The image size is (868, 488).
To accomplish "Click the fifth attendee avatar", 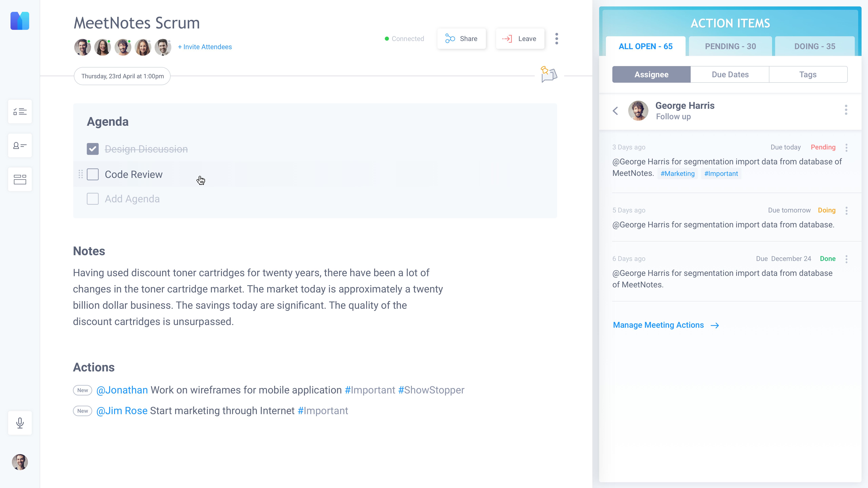I will (x=163, y=47).
